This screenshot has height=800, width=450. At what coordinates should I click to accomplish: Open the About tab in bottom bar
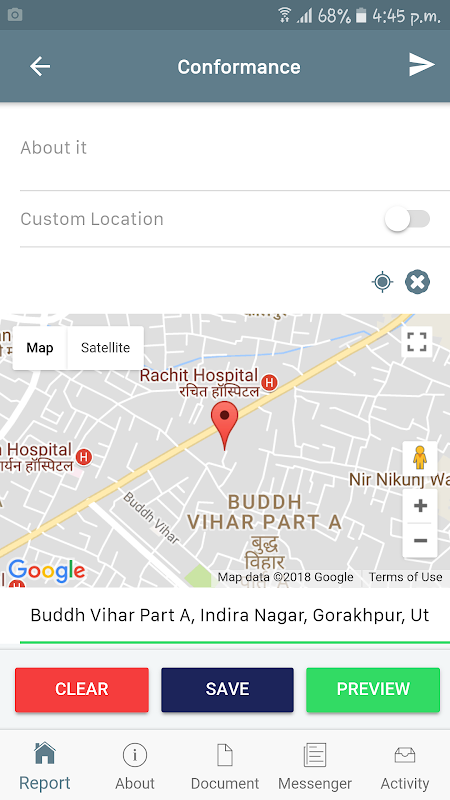tap(135, 766)
